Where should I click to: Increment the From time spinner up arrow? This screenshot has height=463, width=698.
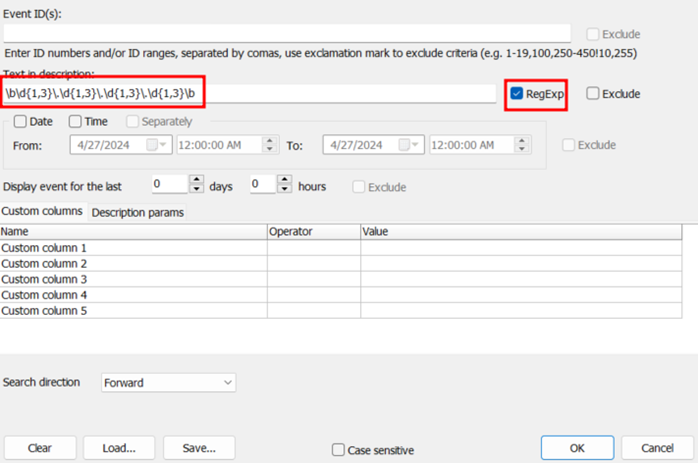pos(270,141)
